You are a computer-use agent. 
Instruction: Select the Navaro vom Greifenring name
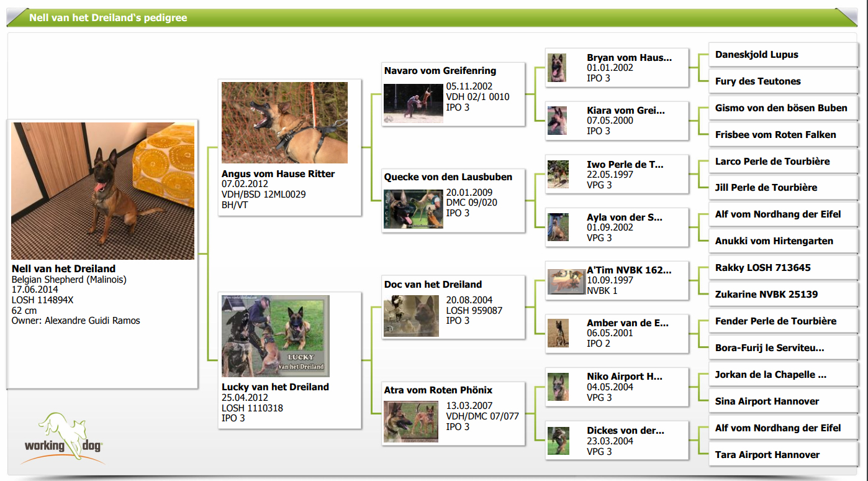coord(440,71)
